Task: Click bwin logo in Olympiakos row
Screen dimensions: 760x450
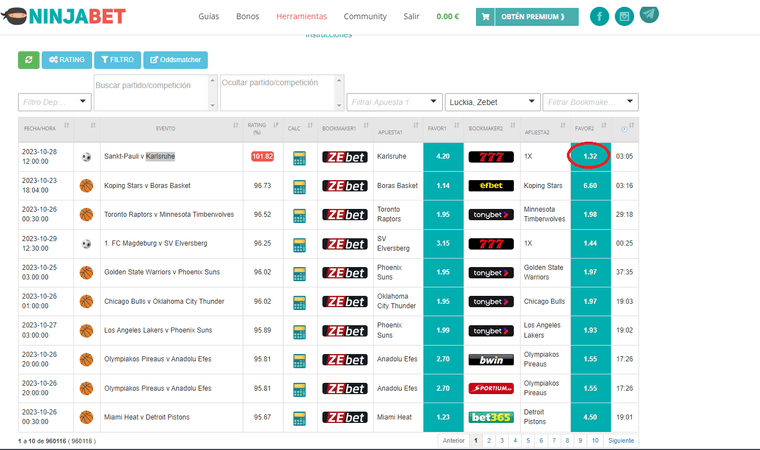Action: coord(491,359)
